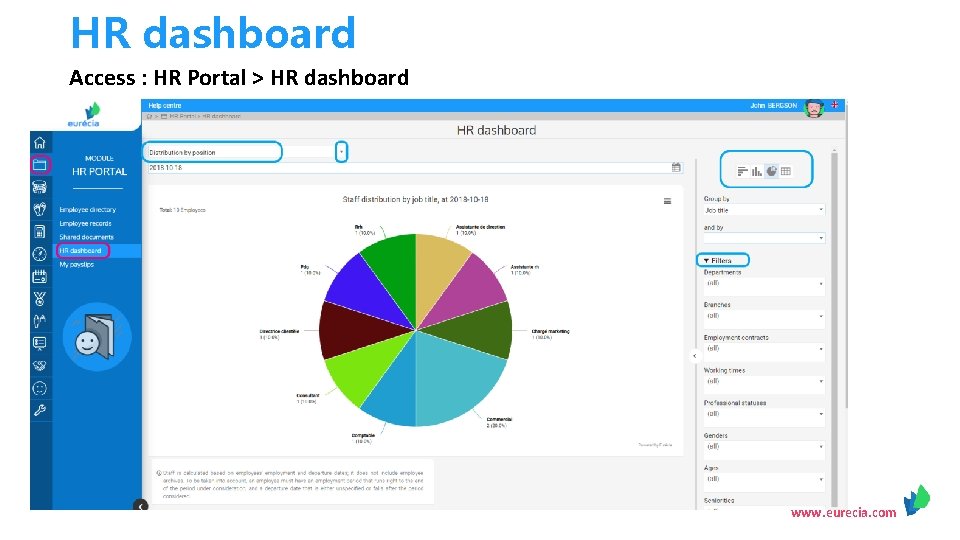The width and height of the screenshot is (960, 540).
Task: Open the raised-hands people module icon
Action: 40,321
